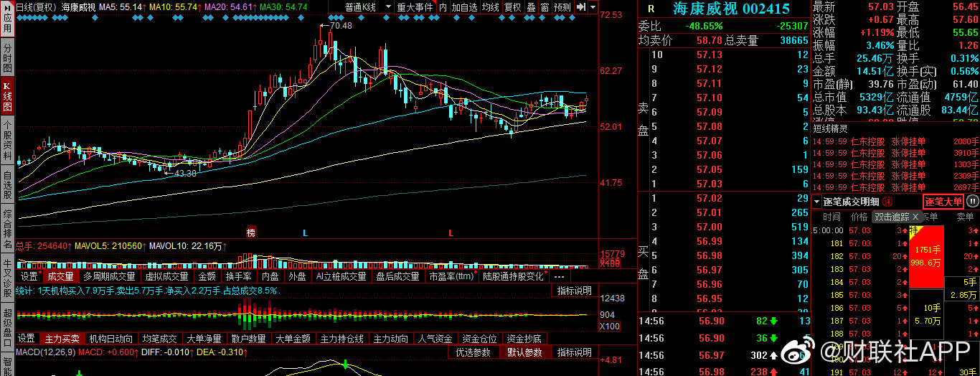
Task: Expand the 逐笔成交明细 dropdown arrow
Action: click(817, 202)
